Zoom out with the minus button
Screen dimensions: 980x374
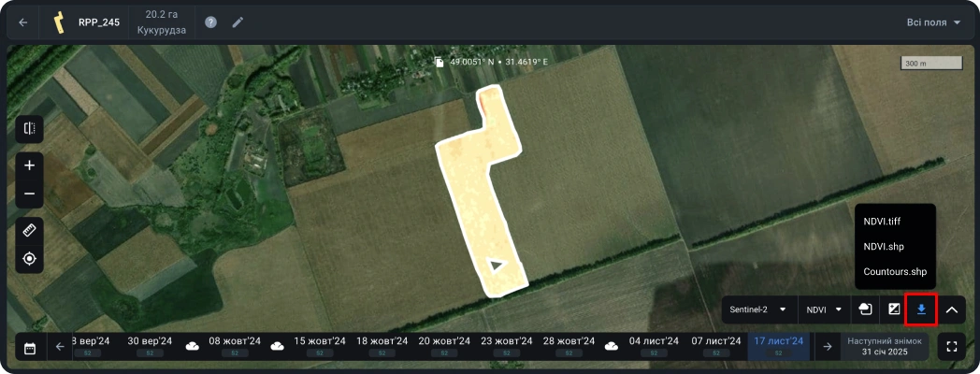pos(29,194)
